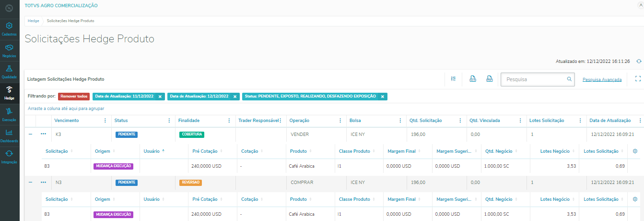Open the Dashboards sidebar section
This screenshot has width=644, height=221.
coord(10,135)
